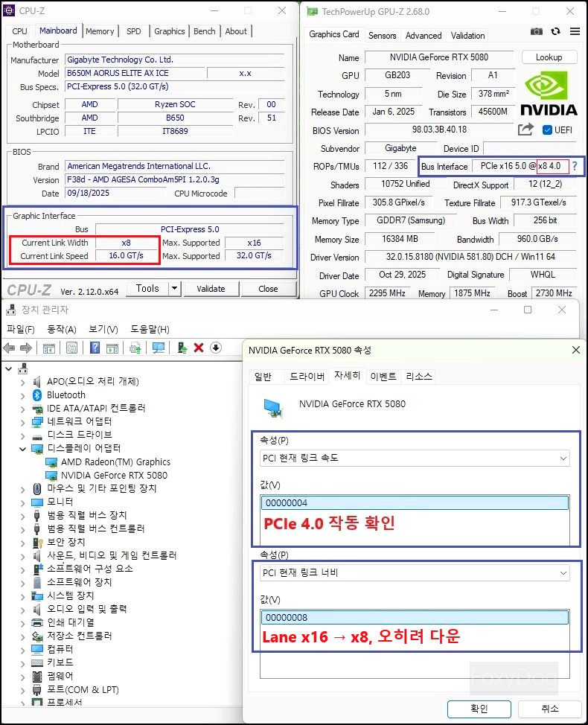Open the GPU-Z Advanced tab

click(x=424, y=36)
